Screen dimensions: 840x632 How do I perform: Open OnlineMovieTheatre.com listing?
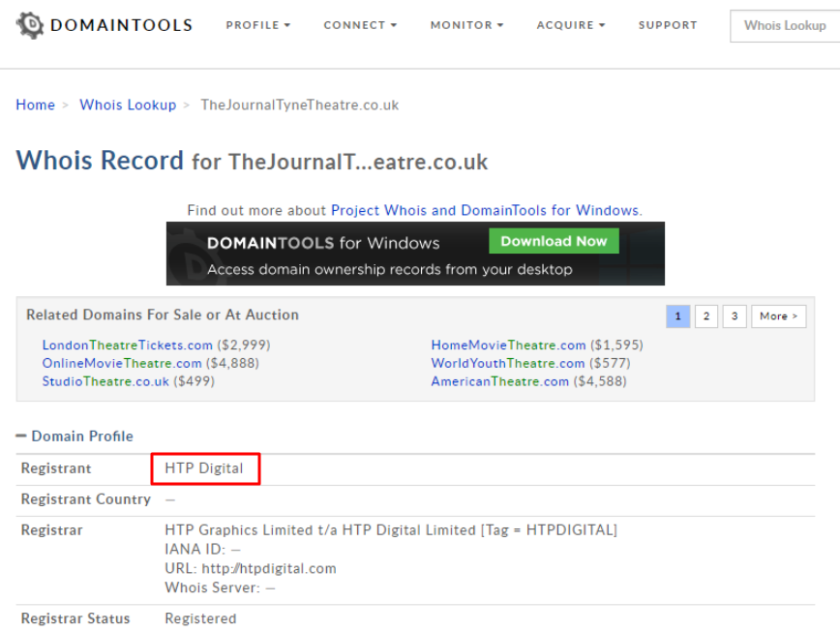[122, 363]
